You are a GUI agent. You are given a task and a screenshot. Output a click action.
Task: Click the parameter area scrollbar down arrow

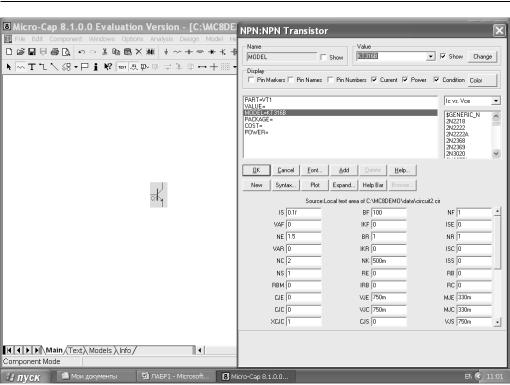[x=497, y=322]
